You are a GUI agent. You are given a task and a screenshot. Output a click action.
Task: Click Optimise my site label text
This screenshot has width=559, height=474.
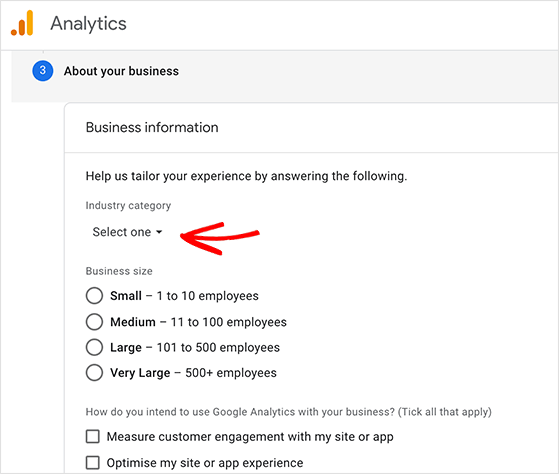tap(205, 463)
